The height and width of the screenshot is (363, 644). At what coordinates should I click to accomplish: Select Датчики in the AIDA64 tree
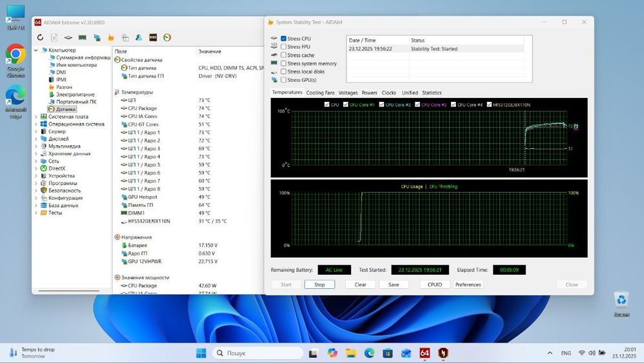pyautogui.click(x=62, y=109)
